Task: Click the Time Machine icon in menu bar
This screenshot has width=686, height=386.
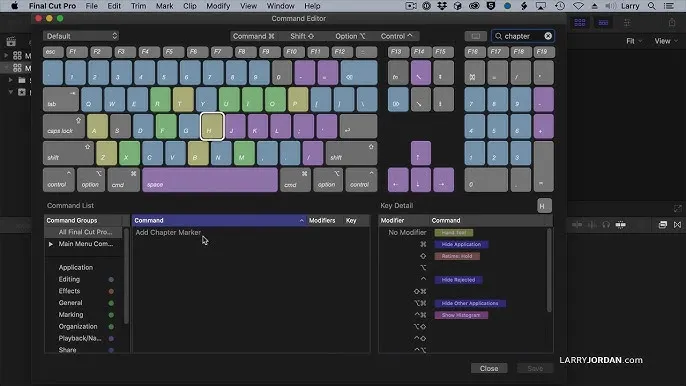Action: click(560, 6)
